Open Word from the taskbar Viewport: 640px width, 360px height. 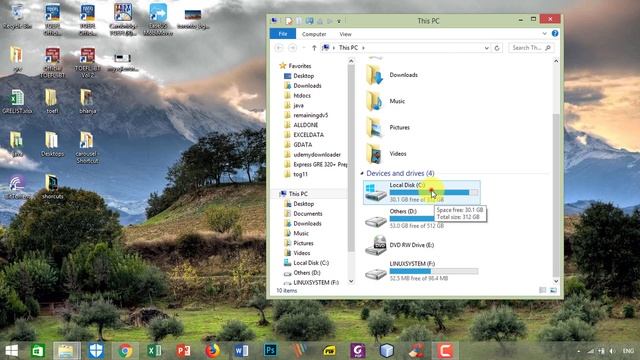coord(241,351)
